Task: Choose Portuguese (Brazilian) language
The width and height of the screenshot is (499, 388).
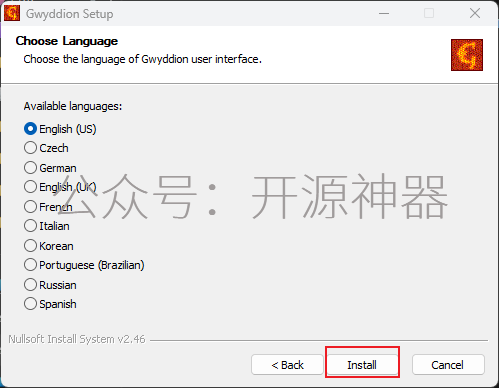Action: coord(84,265)
